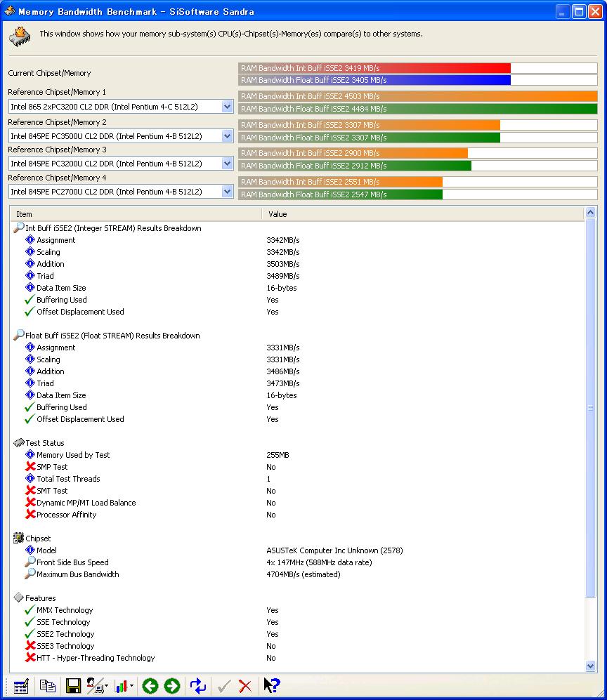Click ASUSTeK Computer Inc Unknown (2578) value
The width and height of the screenshot is (607, 700).
pyautogui.click(x=334, y=550)
